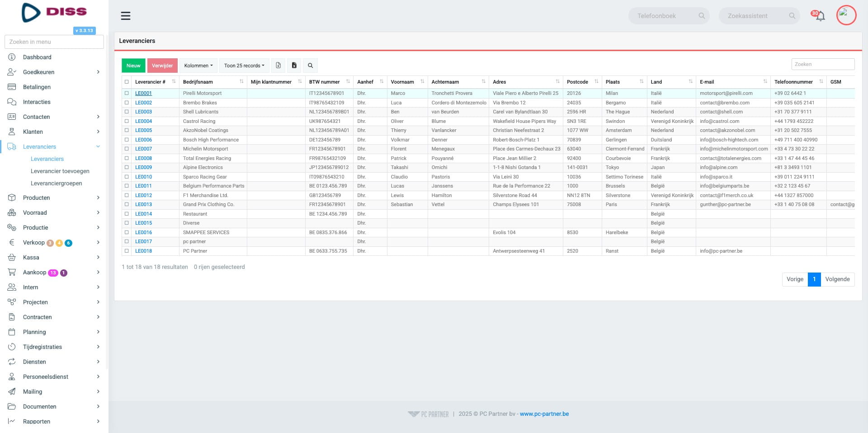868x433 pixels.
Task: Expand the Verkoop menu chevron
Action: pos(98,242)
